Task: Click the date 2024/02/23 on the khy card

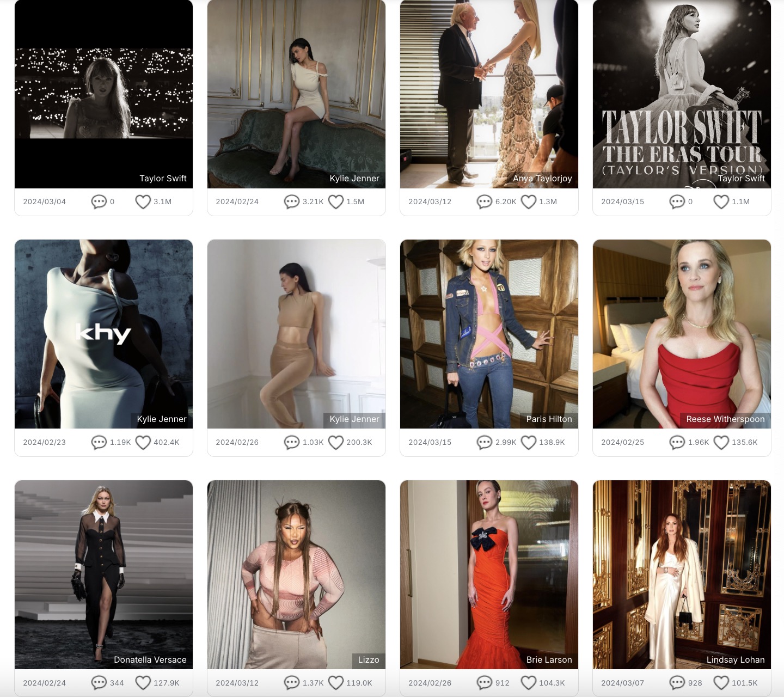Action: tap(44, 443)
